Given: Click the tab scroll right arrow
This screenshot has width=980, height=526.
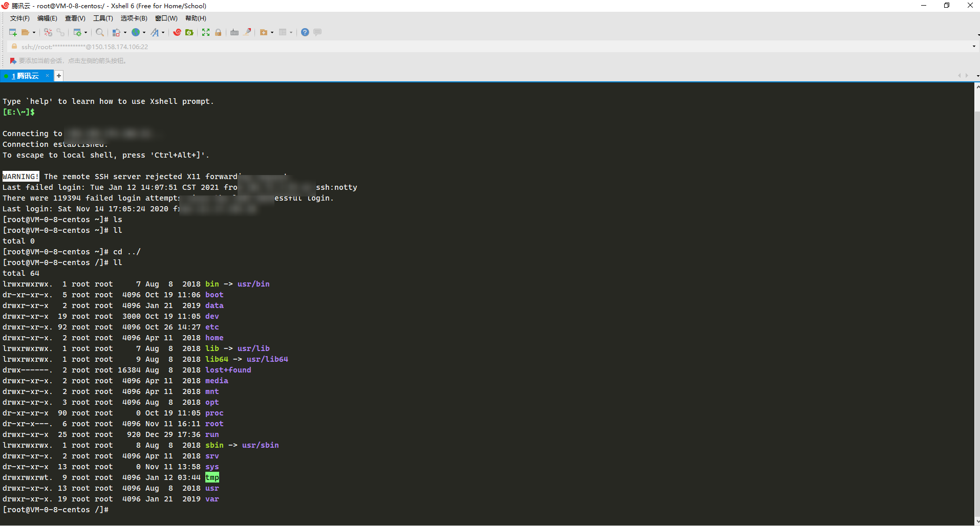Looking at the screenshot, I should pyautogui.click(x=967, y=76).
